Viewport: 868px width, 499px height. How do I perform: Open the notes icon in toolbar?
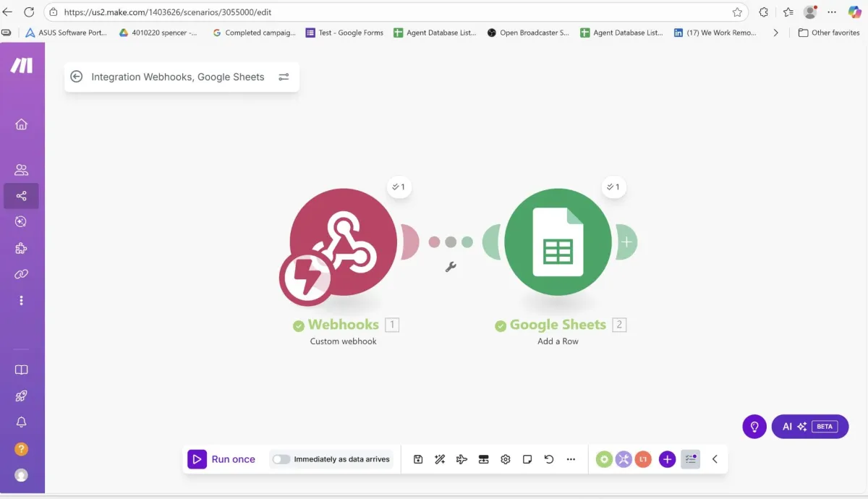pyautogui.click(x=527, y=459)
